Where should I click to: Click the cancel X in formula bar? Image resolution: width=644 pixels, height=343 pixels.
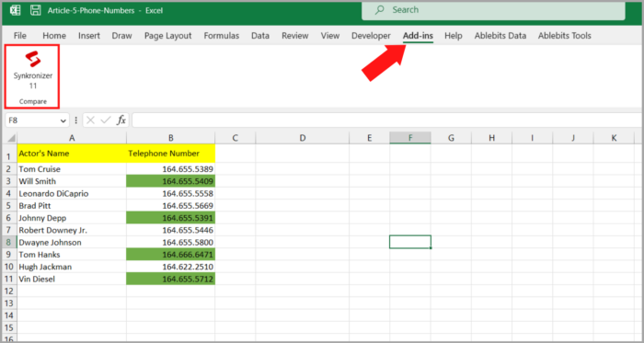[x=91, y=120]
